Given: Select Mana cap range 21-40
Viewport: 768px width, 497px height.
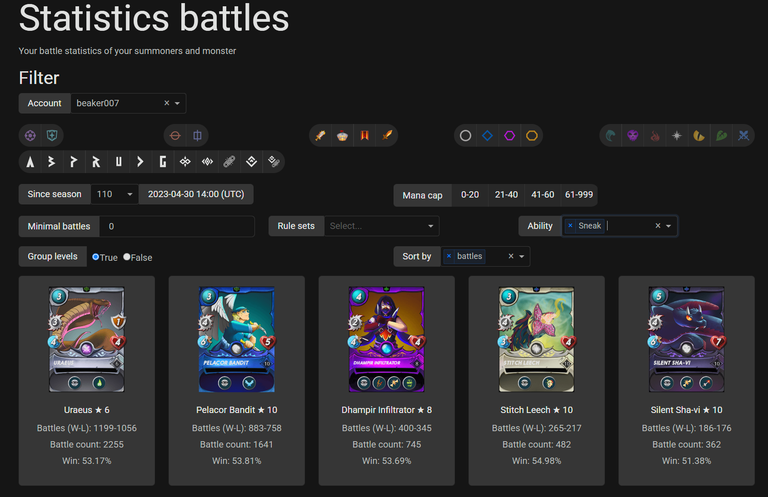Looking at the screenshot, I should (x=506, y=195).
